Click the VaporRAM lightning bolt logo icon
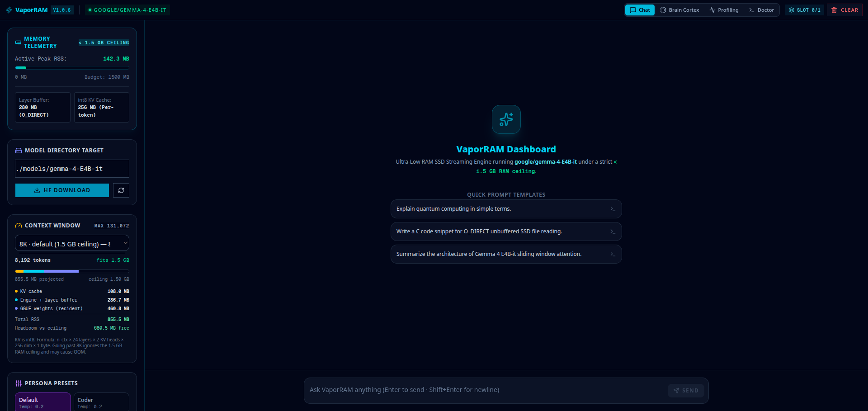Image resolution: width=868 pixels, height=411 pixels. click(9, 10)
